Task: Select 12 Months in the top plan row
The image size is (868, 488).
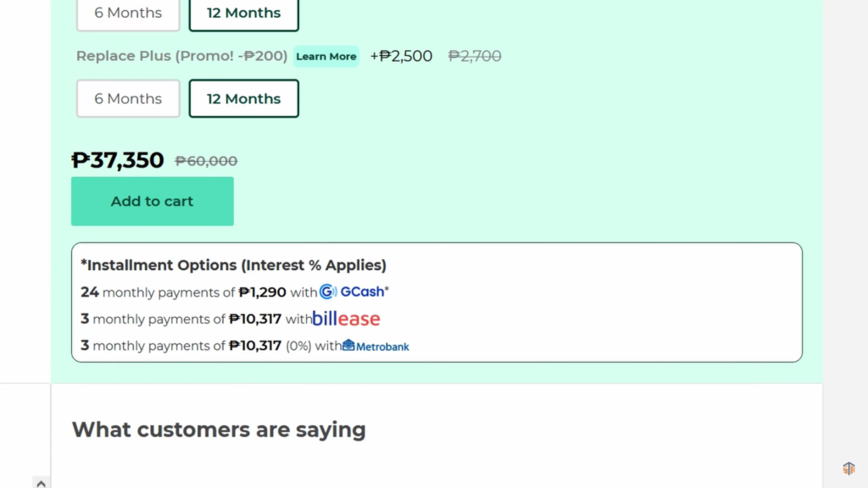Action: pyautogui.click(x=243, y=14)
